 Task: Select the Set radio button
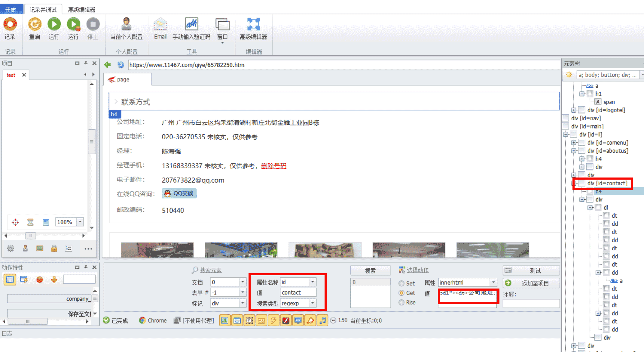point(401,283)
